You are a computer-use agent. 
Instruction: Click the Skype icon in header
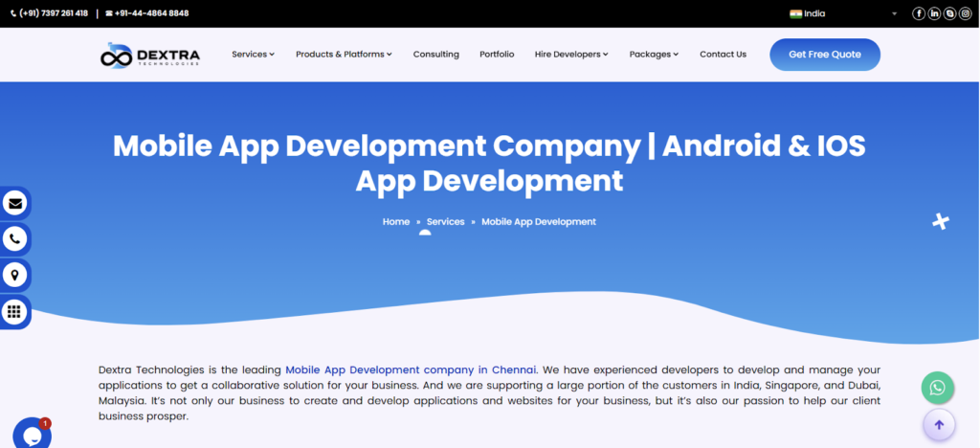click(949, 13)
